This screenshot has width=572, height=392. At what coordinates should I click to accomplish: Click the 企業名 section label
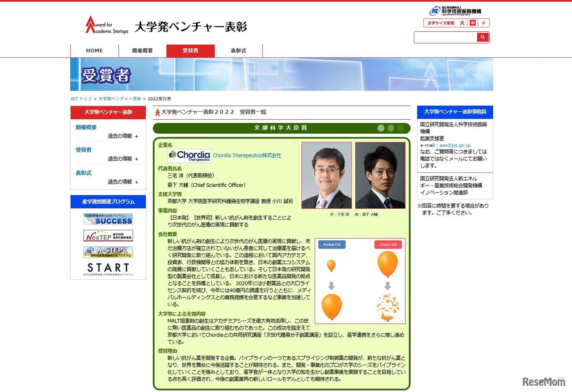[x=165, y=145]
